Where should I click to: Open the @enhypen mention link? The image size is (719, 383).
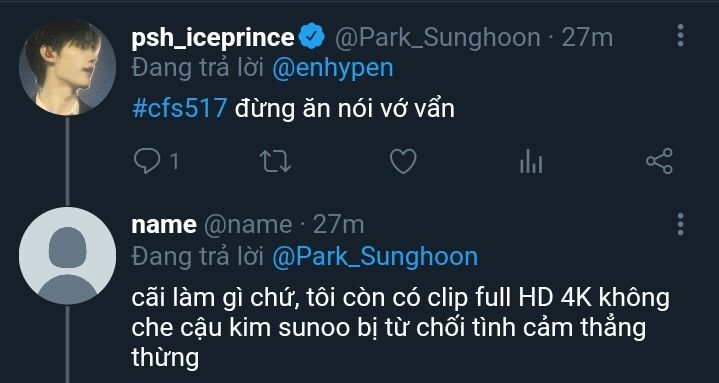pyautogui.click(x=332, y=68)
